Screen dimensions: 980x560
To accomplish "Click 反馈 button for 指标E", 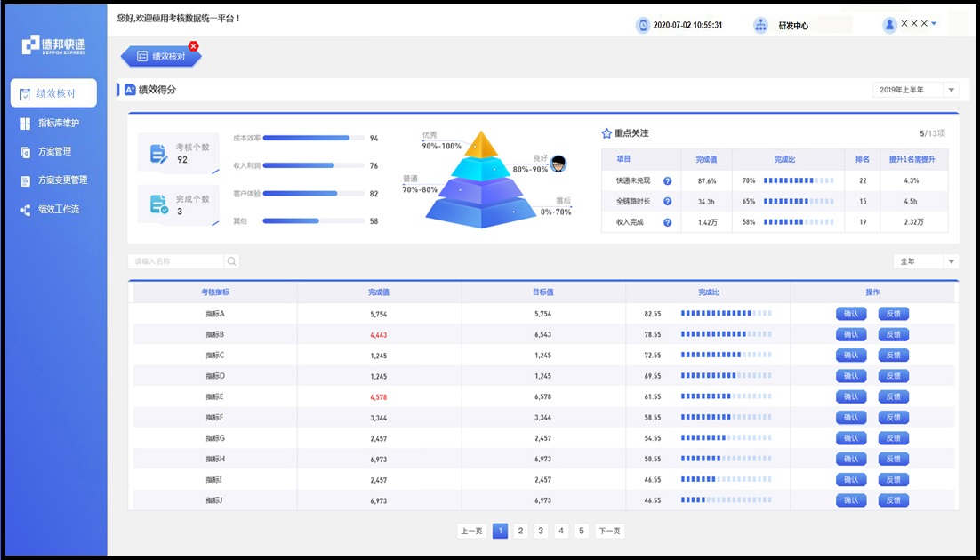I will pyautogui.click(x=893, y=397).
